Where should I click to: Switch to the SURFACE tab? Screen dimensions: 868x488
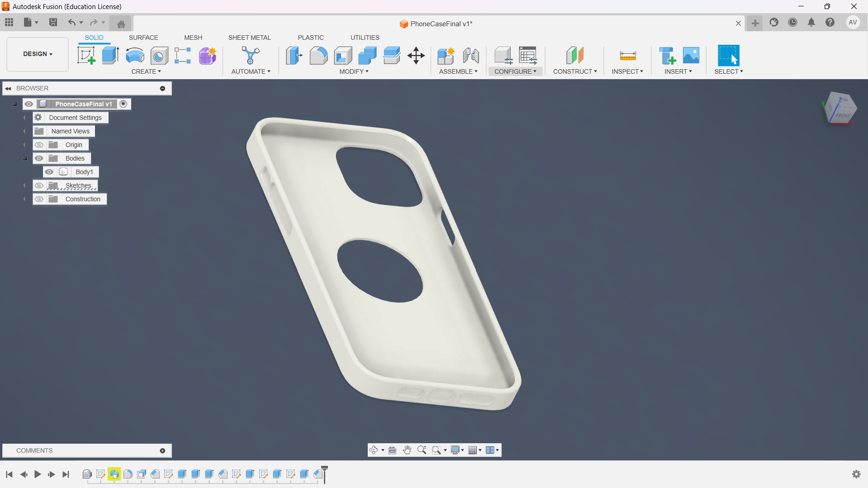point(143,38)
